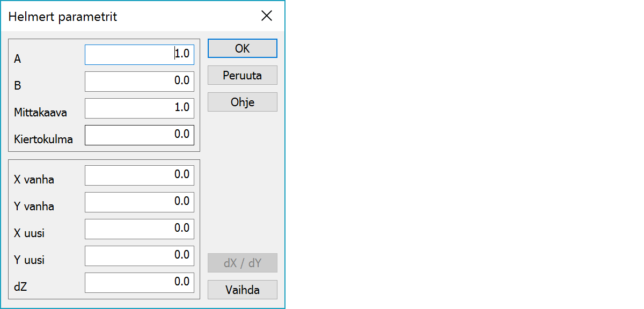Click the dX / dY button
Screen dimensions: 644x309
(x=243, y=263)
